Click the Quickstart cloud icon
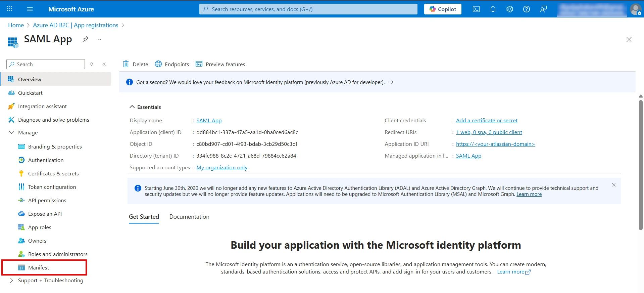Image resolution: width=644 pixels, height=293 pixels. [x=11, y=93]
